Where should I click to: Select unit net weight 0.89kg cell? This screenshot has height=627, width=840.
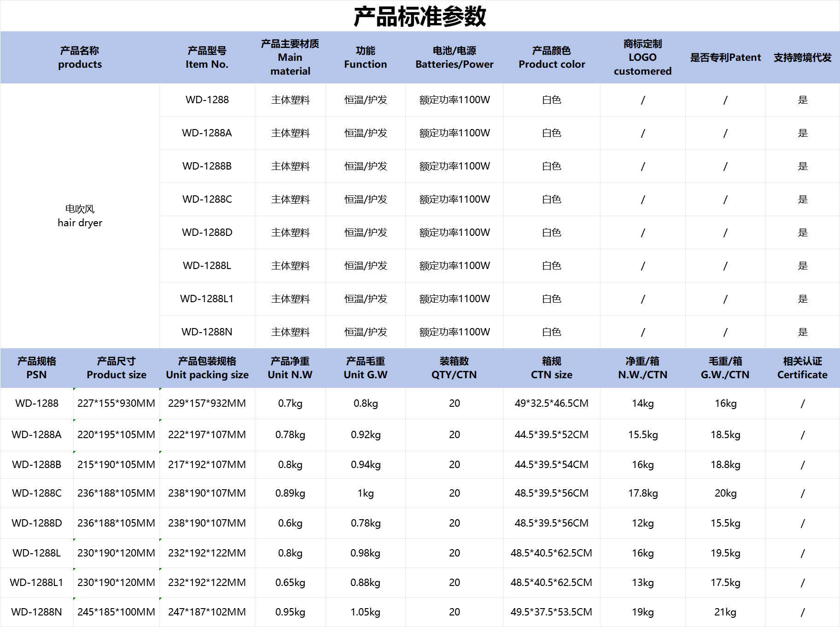[290, 493]
